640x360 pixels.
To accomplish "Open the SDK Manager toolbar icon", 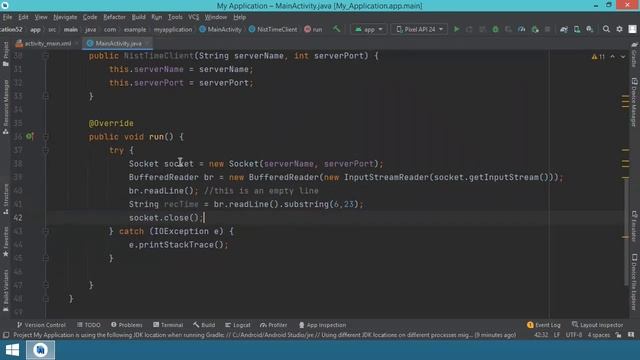I will (x=590, y=29).
